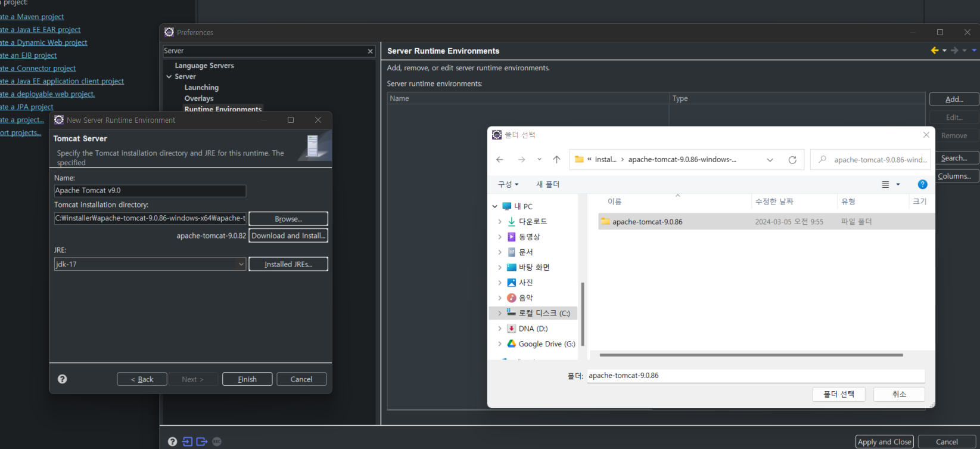Screen dimensions: 980x449
Task: Click the import preferences icon
Action: coord(188,441)
